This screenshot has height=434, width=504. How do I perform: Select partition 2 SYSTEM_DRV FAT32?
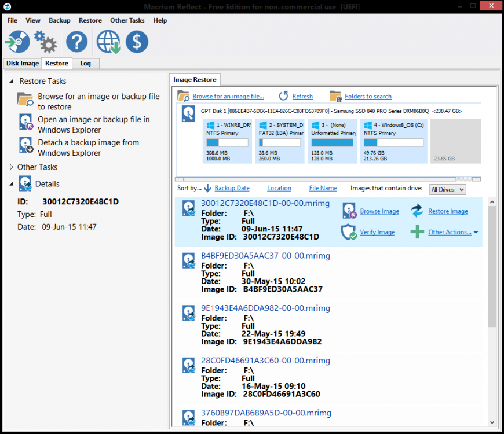[x=280, y=141]
